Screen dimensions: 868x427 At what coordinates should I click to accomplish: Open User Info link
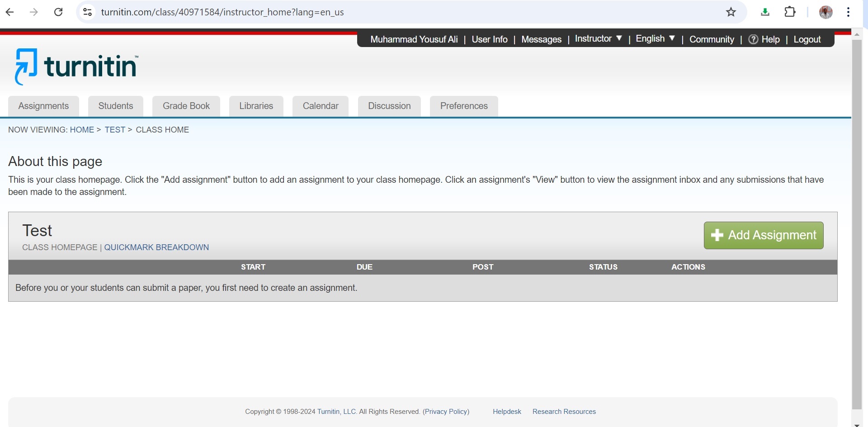[x=490, y=39]
